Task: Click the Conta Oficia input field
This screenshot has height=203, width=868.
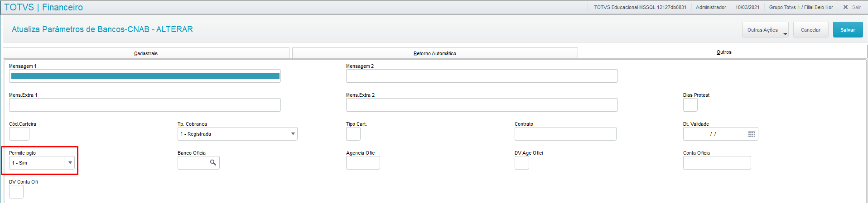Action: 717,163
